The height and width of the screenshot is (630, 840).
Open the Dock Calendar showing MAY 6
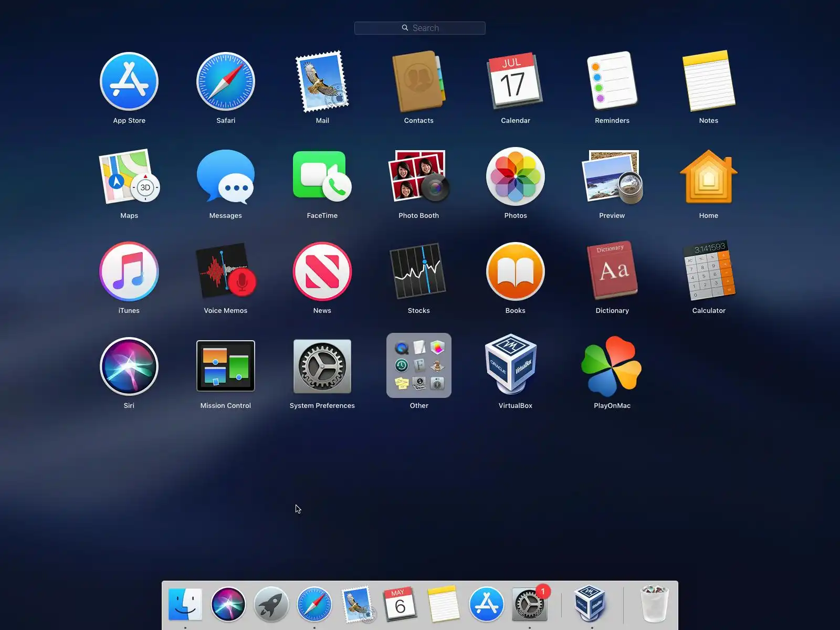[401, 604]
